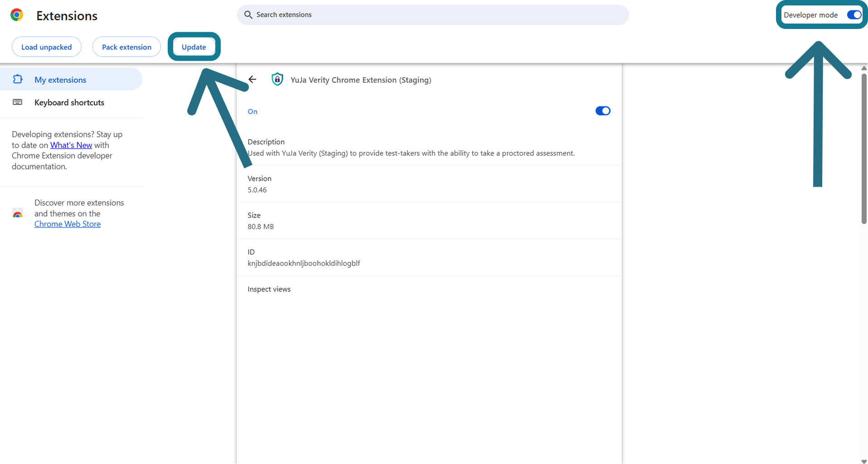Focus the Search extensions field
Viewport: 868px width, 464px height.
click(433, 14)
